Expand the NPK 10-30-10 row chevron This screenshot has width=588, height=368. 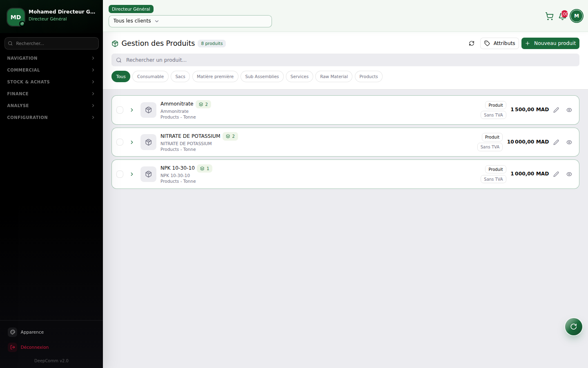coord(132,174)
